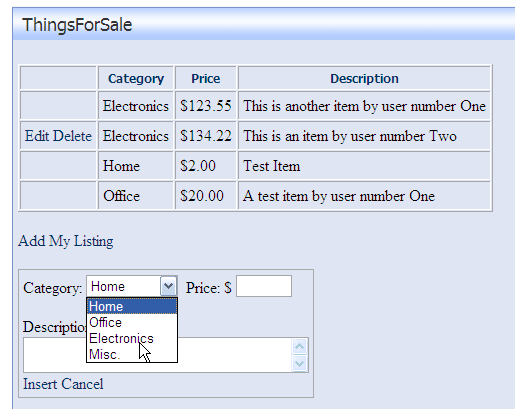Click the Delete link in listing row
The height and width of the screenshot is (409, 515).
click(x=72, y=136)
